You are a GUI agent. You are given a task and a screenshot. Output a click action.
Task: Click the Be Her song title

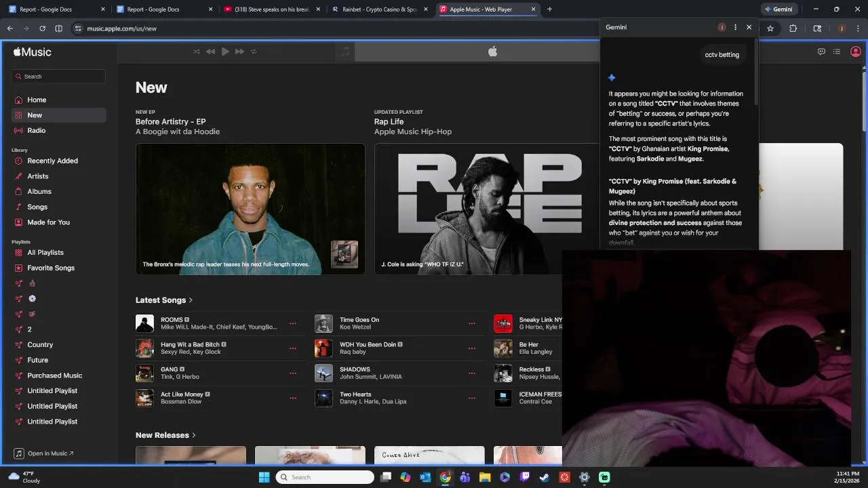coord(528,344)
